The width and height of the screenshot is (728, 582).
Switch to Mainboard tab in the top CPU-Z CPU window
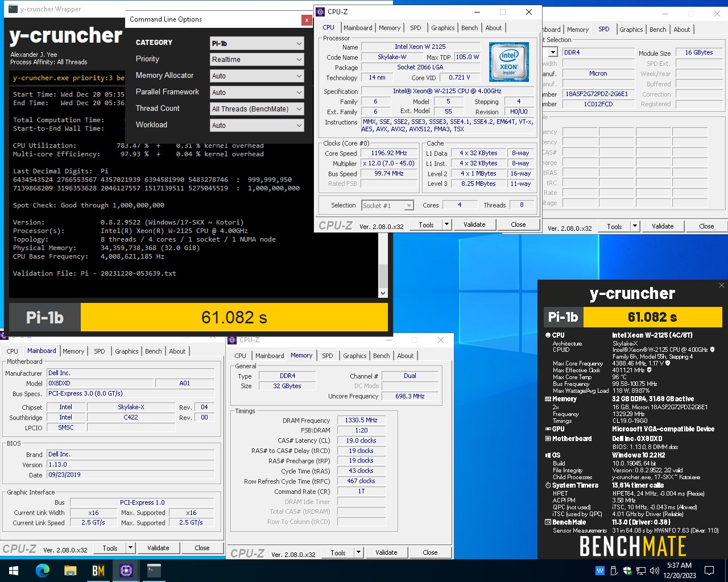point(358,28)
